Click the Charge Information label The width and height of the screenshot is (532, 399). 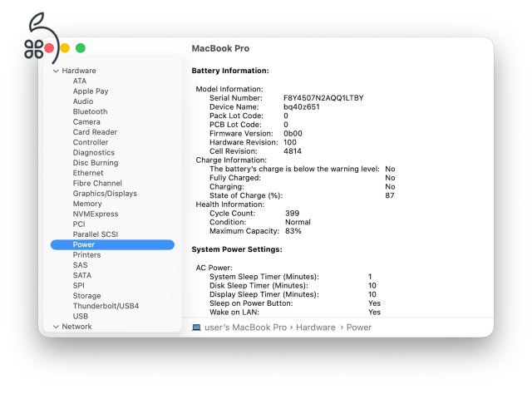pos(231,160)
